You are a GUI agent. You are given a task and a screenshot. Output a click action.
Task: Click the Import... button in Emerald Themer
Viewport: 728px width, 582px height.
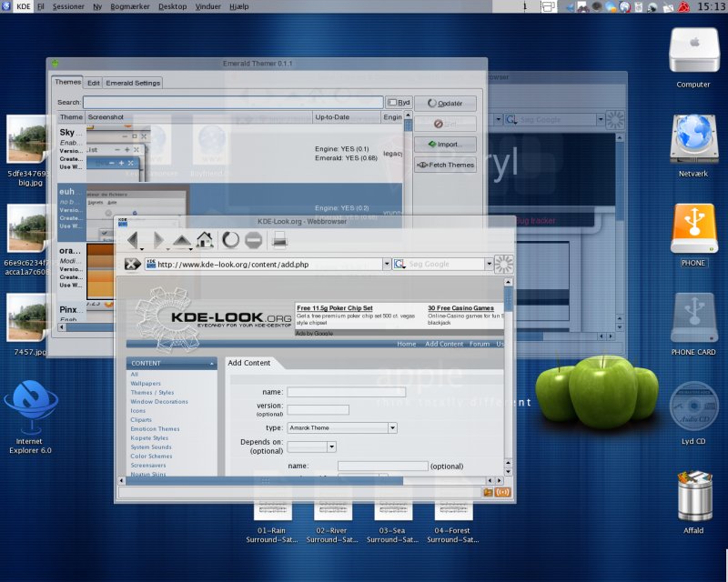coord(445,144)
